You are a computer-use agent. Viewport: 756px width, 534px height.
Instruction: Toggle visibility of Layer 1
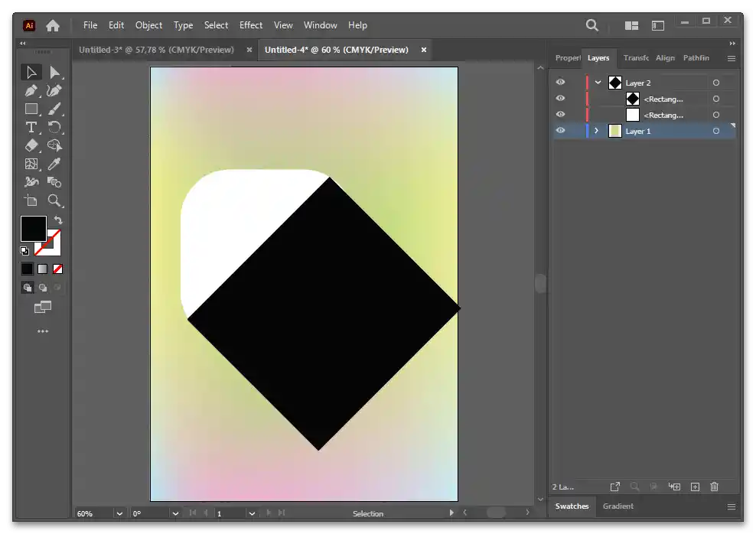coord(560,131)
